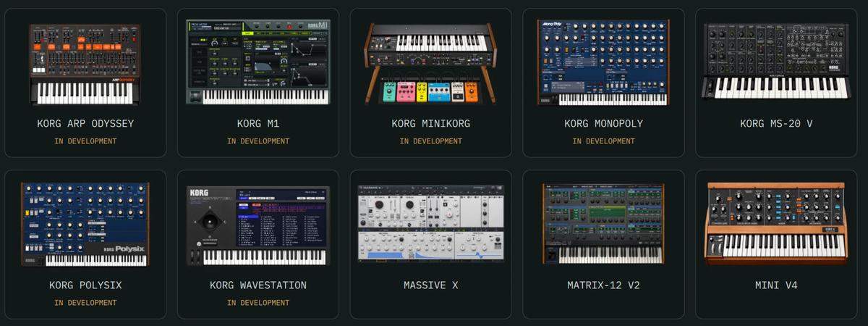868x326 pixels.
Task: Click the KORG MINIKORG instrument picture
Action: click(430, 64)
